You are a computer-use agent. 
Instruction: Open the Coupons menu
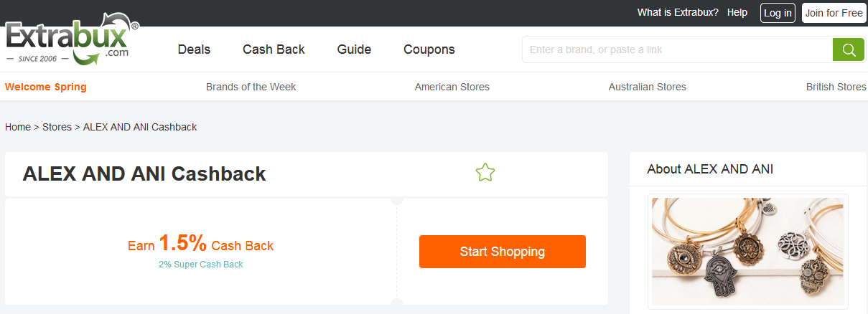coord(429,49)
